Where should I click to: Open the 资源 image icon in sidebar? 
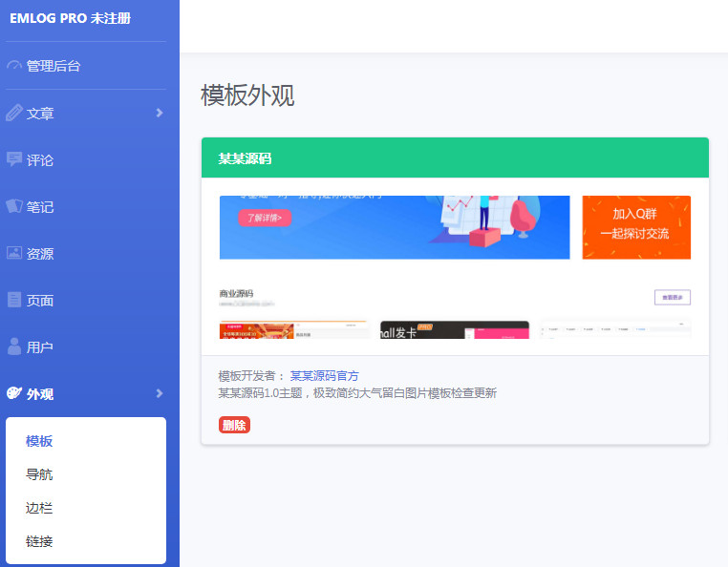pyautogui.click(x=14, y=253)
